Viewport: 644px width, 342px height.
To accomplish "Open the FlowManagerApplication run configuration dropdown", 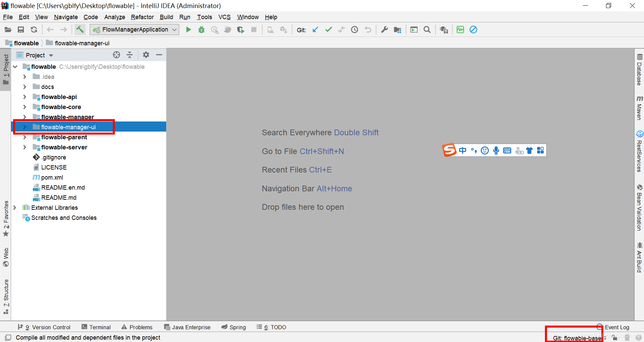I will tap(134, 30).
